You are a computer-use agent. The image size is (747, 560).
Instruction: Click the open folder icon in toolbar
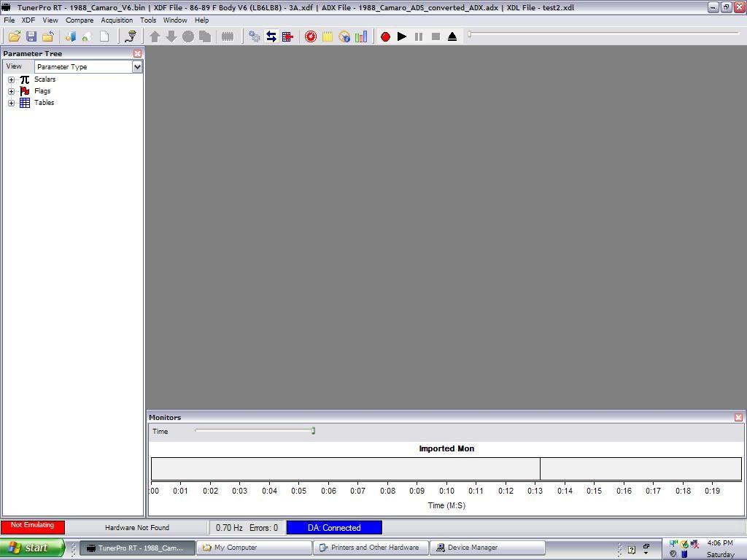pos(14,36)
